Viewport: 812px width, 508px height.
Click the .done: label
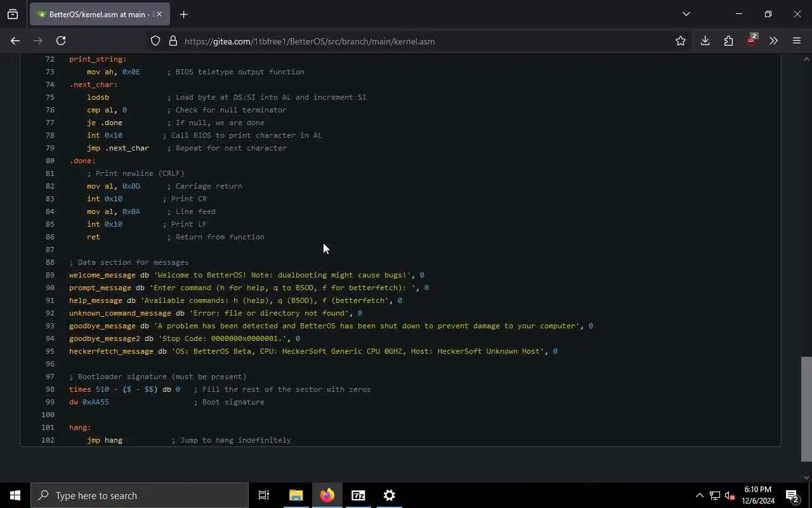82,161
